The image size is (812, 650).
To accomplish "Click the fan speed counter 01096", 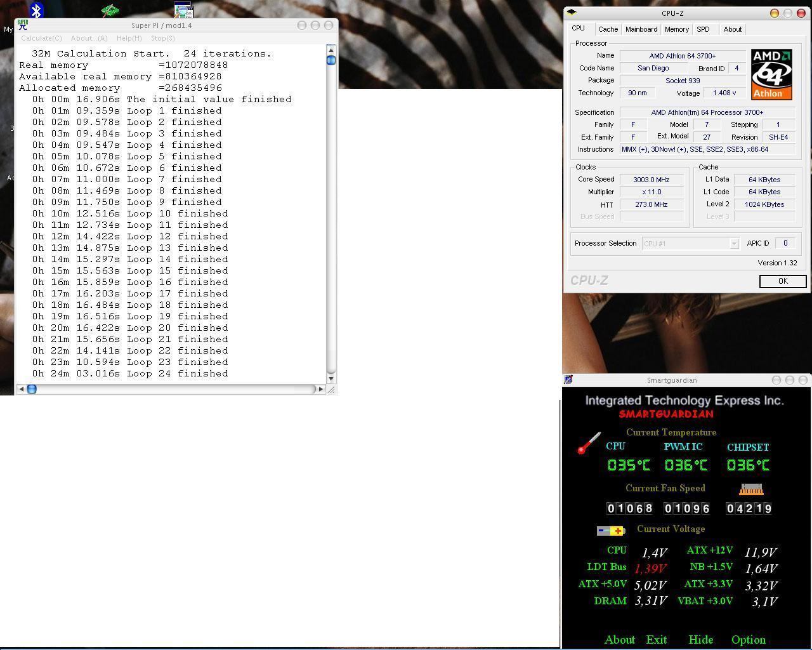I will click(686, 508).
